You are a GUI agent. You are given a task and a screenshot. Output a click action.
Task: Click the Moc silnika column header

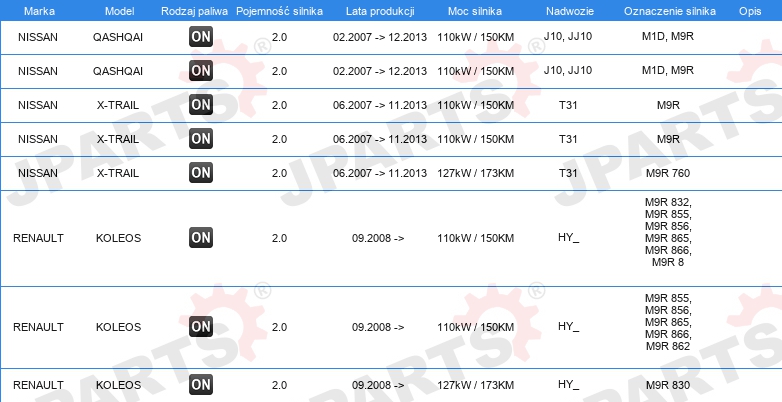[x=476, y=10]
